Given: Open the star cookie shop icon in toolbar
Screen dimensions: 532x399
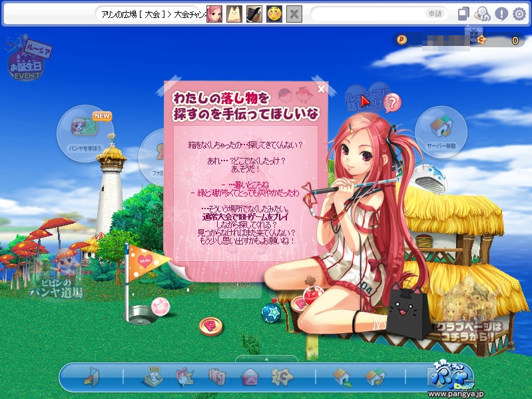Looking at the screenshot, I should [x=282, y=377].
